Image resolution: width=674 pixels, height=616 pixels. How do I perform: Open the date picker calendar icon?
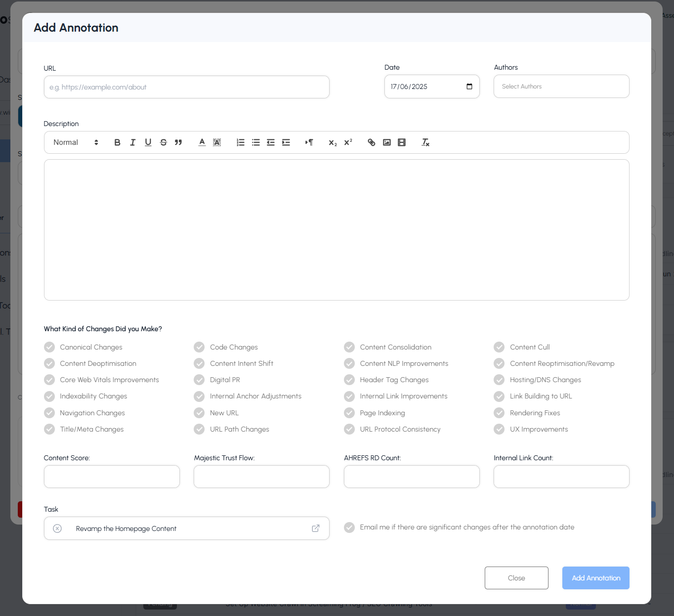click(469, 87)
